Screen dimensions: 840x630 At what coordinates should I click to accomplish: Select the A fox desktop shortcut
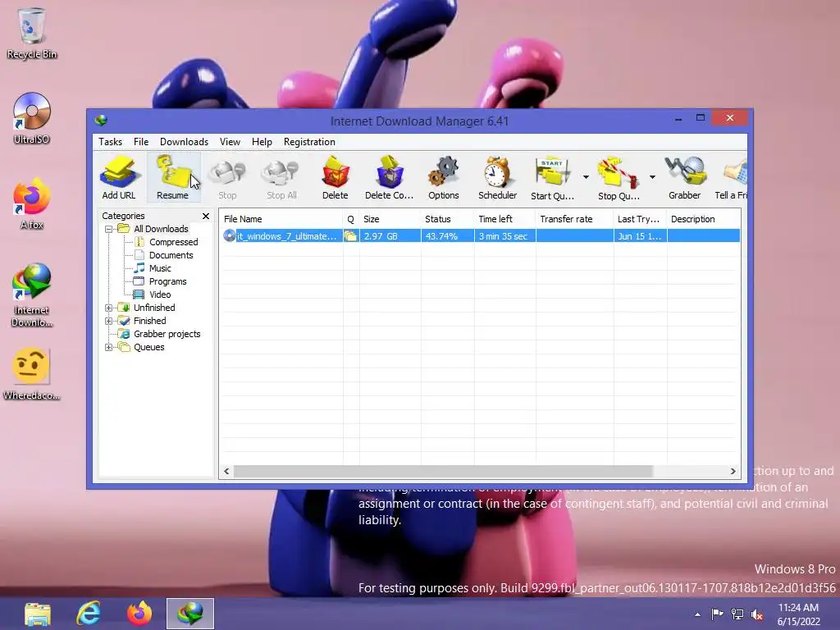click(32, 204)
